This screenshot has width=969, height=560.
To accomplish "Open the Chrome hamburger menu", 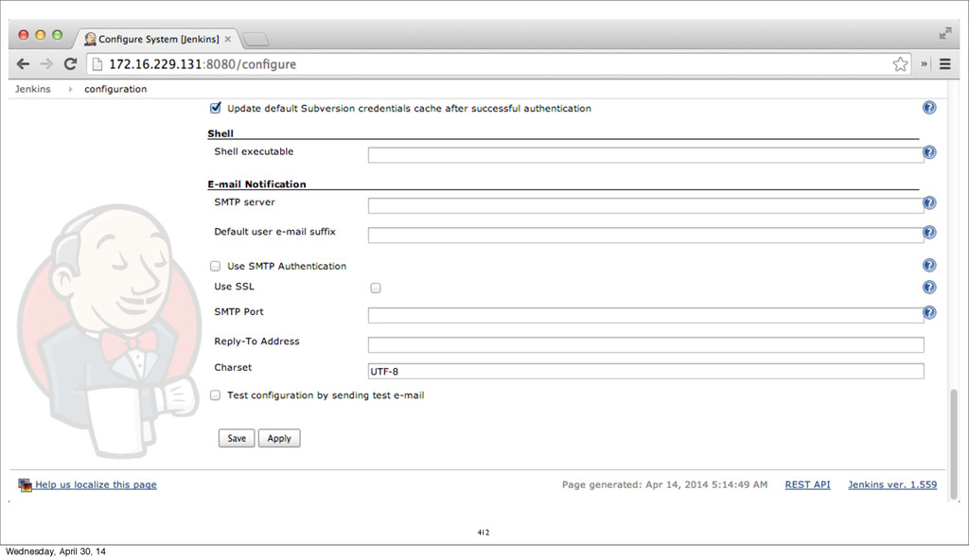I will point(945,63).
